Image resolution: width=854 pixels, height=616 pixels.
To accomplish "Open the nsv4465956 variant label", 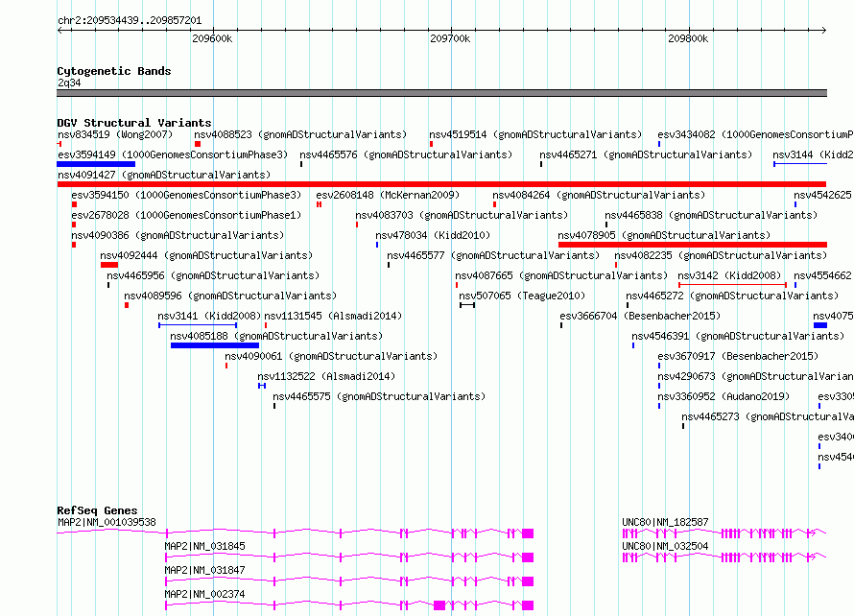I will [x=213, y=275].
